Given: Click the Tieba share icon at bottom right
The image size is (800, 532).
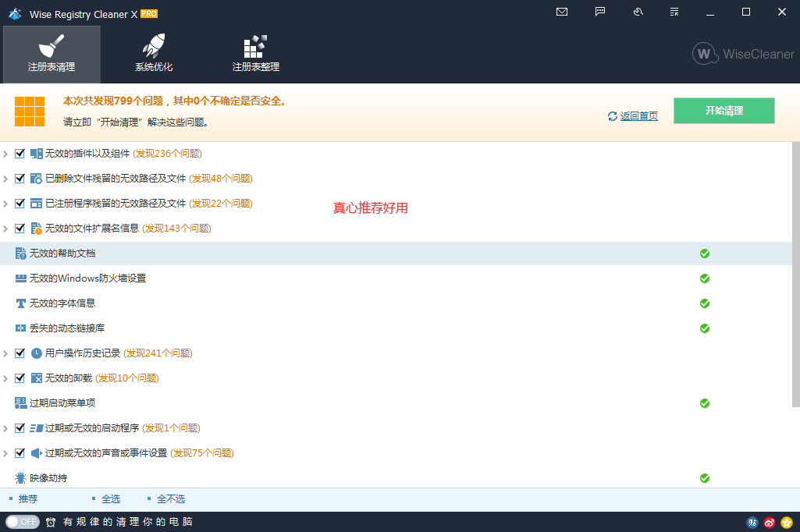Looking at the screenshot, I should (x=752, y=522).
